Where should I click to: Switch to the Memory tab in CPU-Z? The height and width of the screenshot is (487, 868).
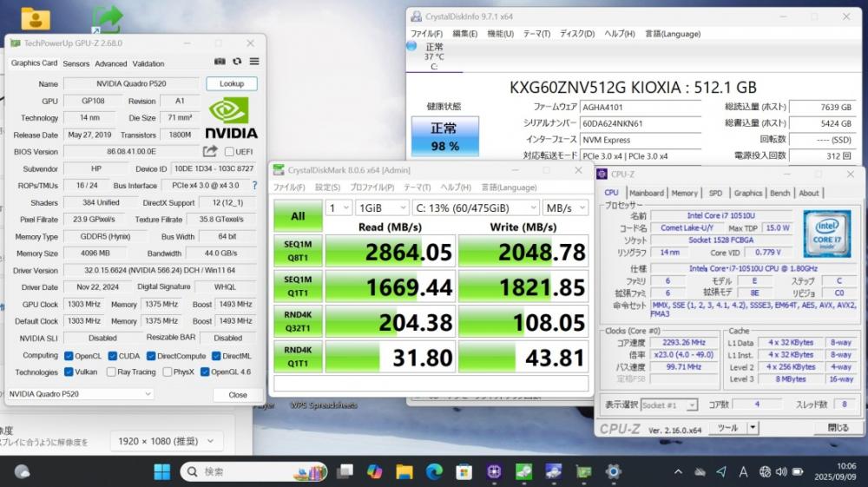click(x=684, y=193)
